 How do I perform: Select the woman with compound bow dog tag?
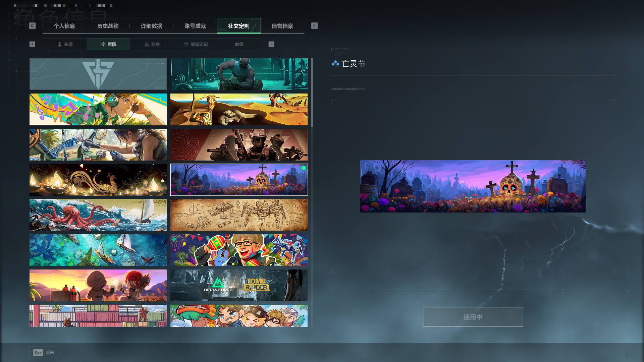[98, 144]
